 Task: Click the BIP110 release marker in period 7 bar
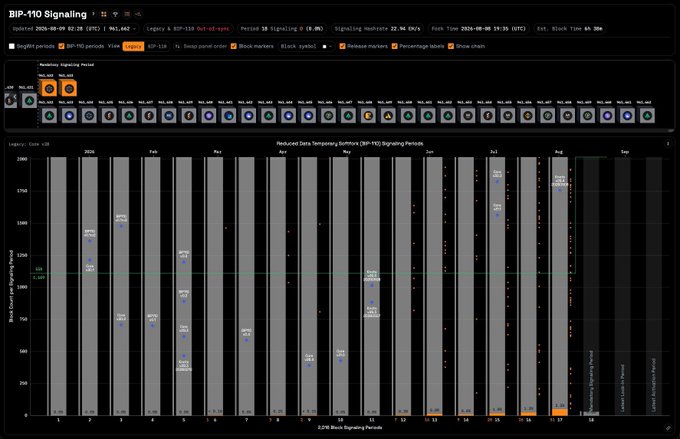[246, 341]
